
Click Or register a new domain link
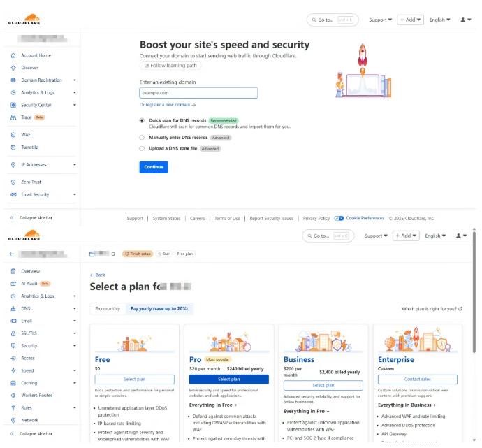tap(168, 105)
